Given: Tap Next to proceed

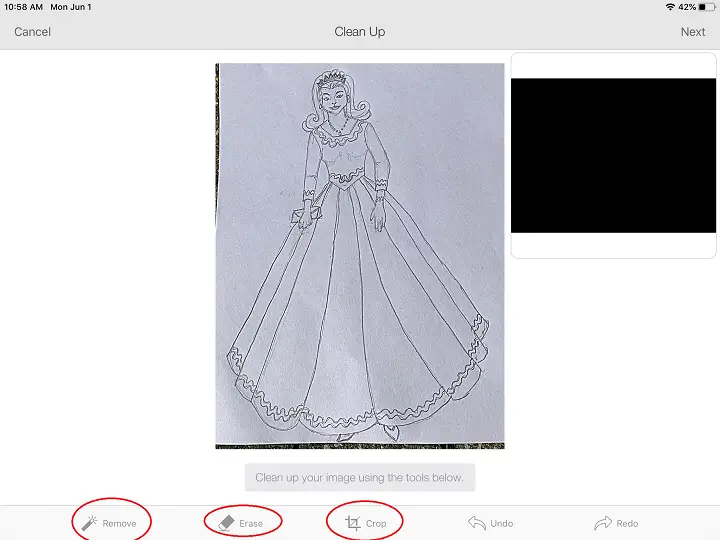Looking at the screenshot, I should [x=692, y=32].
